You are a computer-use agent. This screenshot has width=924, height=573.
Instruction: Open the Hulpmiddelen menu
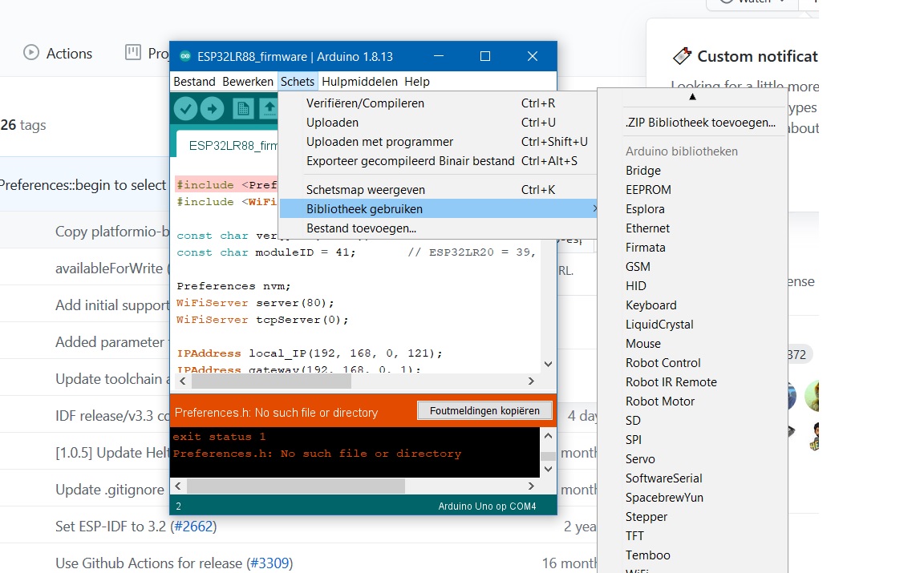[359, 81]
